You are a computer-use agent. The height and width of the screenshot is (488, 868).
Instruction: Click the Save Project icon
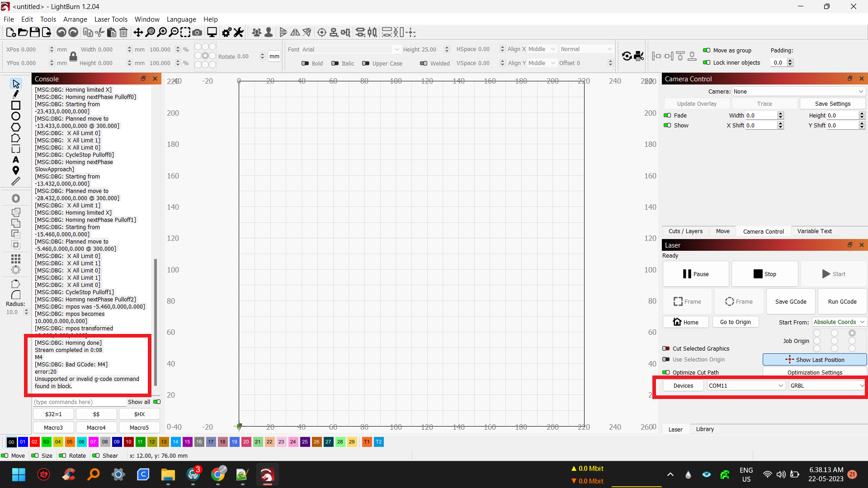[34, 32]
